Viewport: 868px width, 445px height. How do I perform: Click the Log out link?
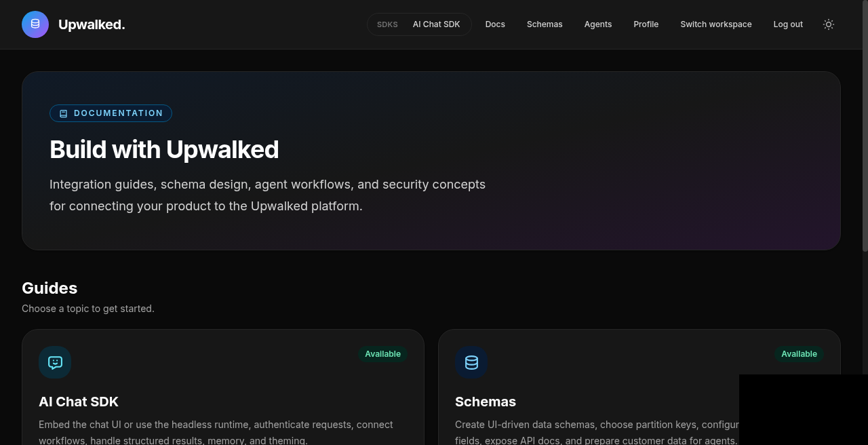tap(788, 24)
